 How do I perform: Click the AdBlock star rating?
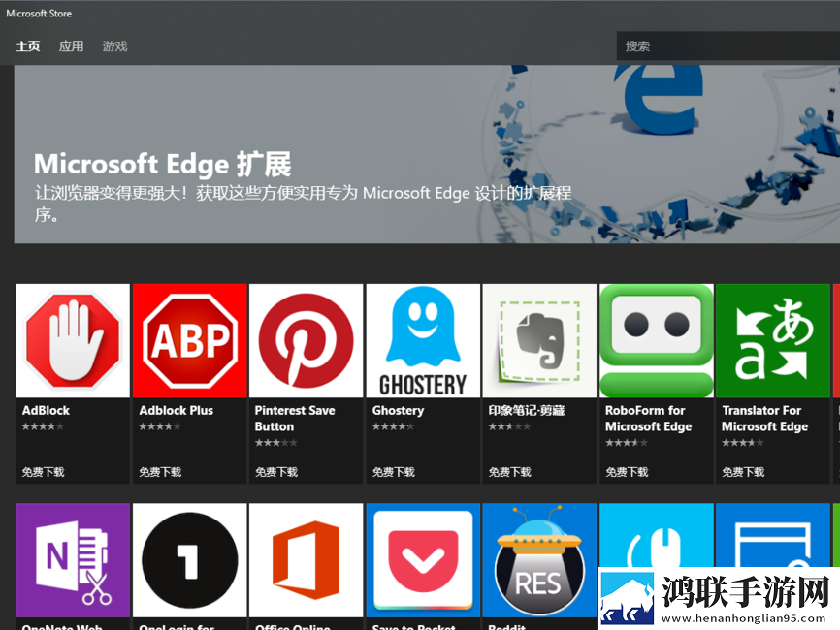(43, 426)
